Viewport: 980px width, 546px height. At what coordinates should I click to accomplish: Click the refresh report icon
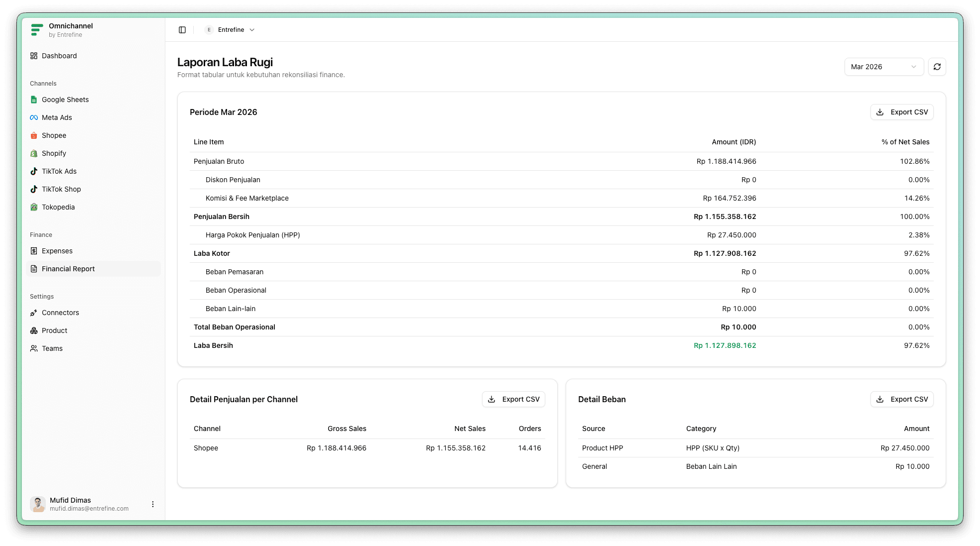[x=937, y=67]
